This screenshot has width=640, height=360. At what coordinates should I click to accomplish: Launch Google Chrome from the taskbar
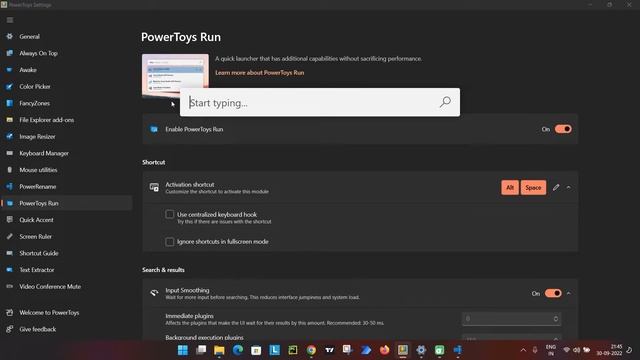[311, 350]
